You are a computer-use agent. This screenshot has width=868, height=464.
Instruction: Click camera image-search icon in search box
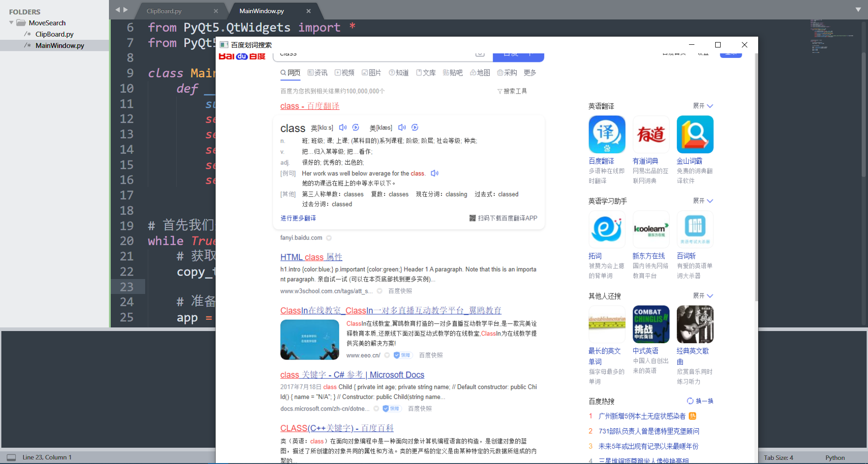(x=480, y=54)
